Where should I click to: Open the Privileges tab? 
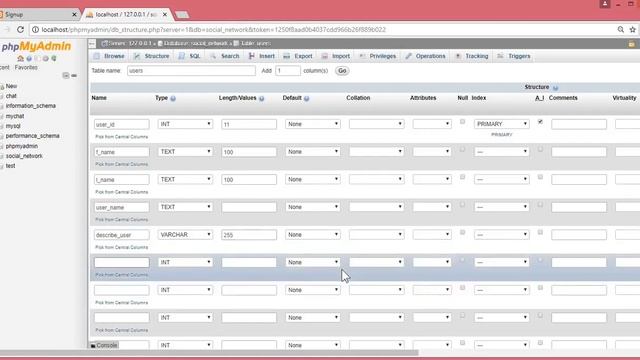click(378, 56)
